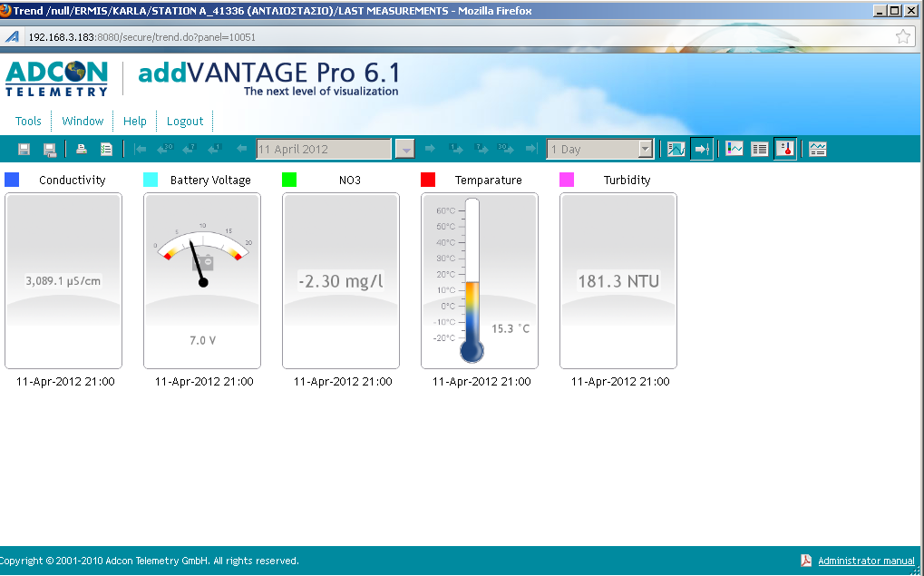Click the Administrator manual PDF icon
The image size is (924, 576).
805,561
